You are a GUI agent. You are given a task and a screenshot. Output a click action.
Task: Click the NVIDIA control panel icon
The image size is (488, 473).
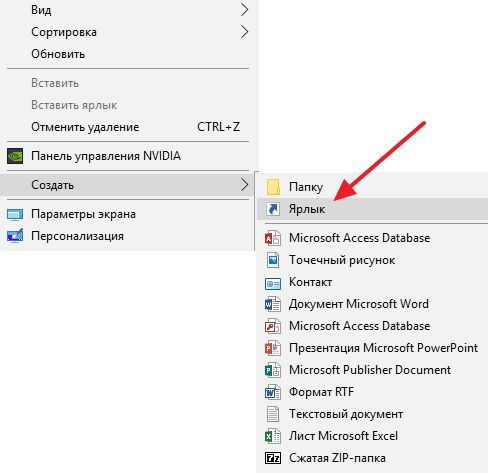tap(15, 156)
